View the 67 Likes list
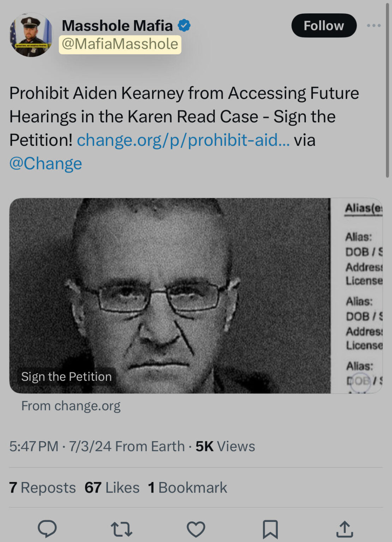 pyautogui.click(x=112, y=488)
